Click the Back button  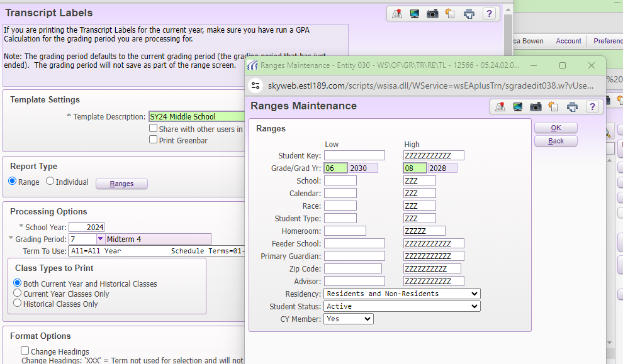(556, 141)
